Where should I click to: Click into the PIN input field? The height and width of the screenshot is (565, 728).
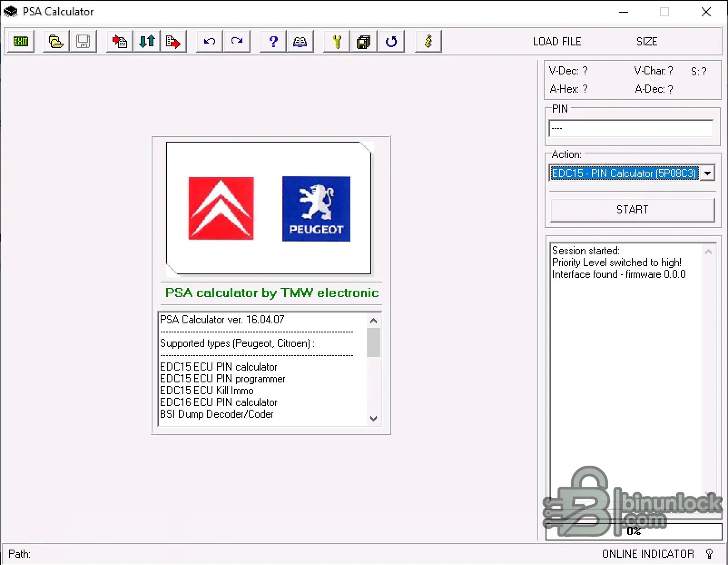pos(631,128)
